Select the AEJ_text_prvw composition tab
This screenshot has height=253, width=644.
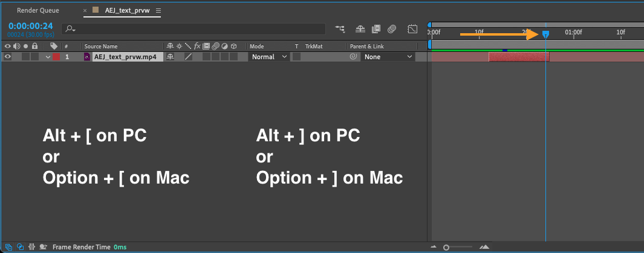tap(126, 10)
